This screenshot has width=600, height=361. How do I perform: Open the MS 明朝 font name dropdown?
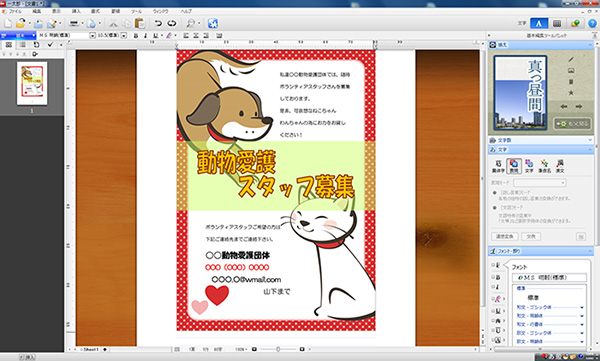click(92, 36)
